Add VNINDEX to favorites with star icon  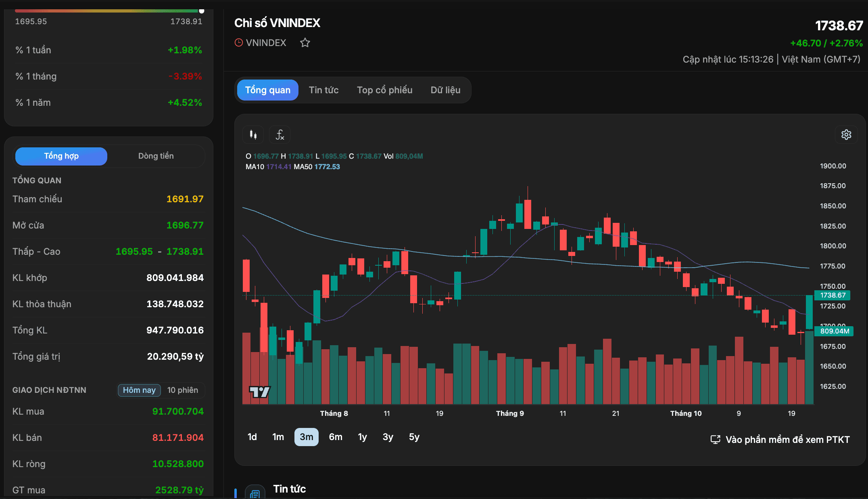[305, 42]
